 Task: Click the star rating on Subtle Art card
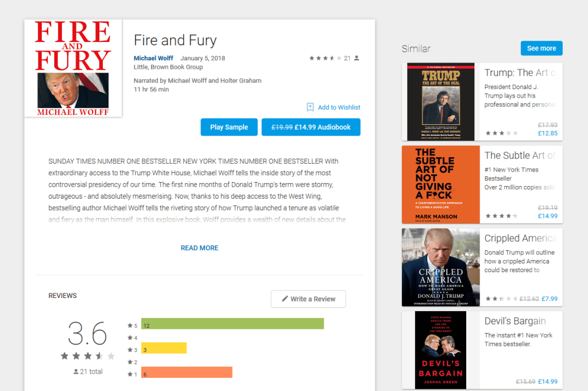[x=501, y=216]
